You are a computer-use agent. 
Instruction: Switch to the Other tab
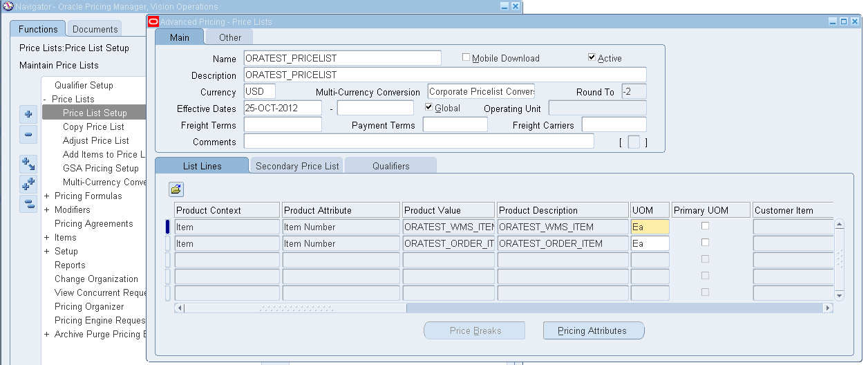[230, 37]
